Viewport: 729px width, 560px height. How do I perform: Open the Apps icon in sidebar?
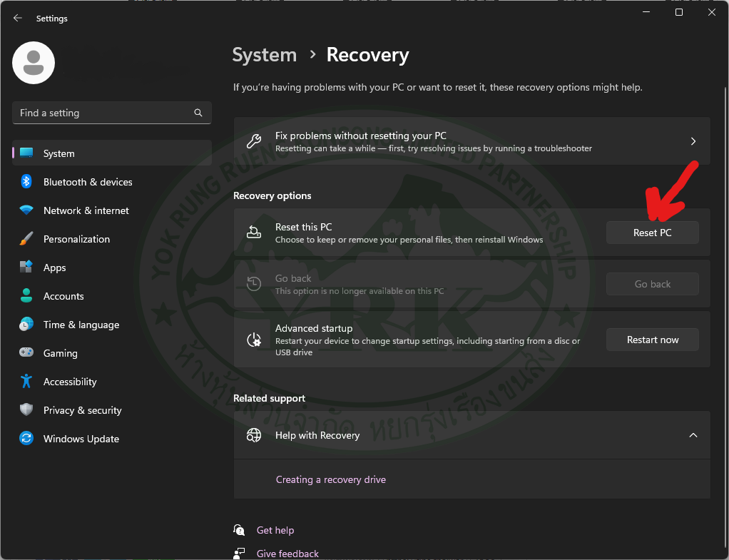coord(26,267)
